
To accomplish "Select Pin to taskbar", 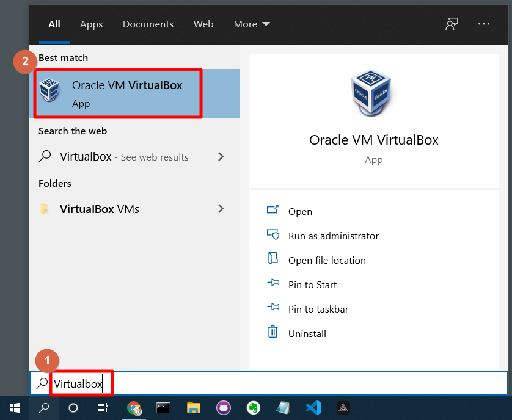I will tap(318, 309).
